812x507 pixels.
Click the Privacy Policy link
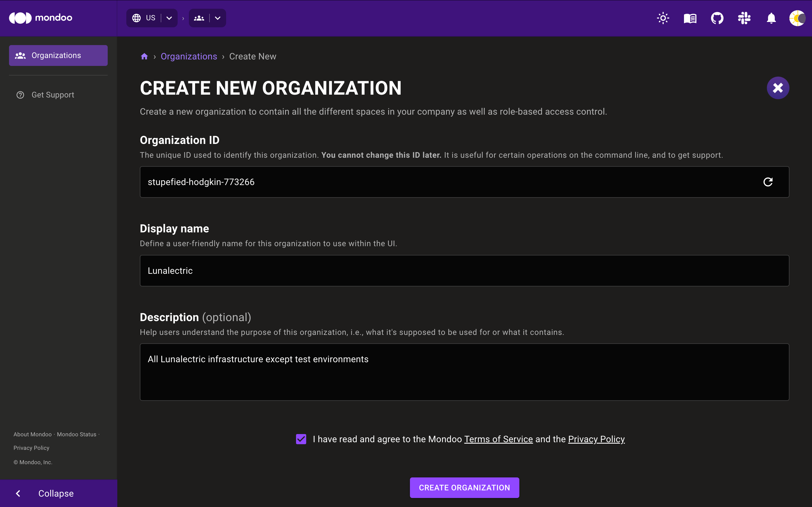(596, 439)
